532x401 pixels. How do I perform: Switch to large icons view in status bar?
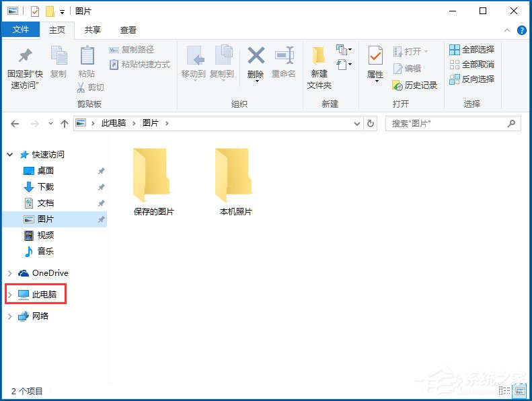(x=519, y=391)
